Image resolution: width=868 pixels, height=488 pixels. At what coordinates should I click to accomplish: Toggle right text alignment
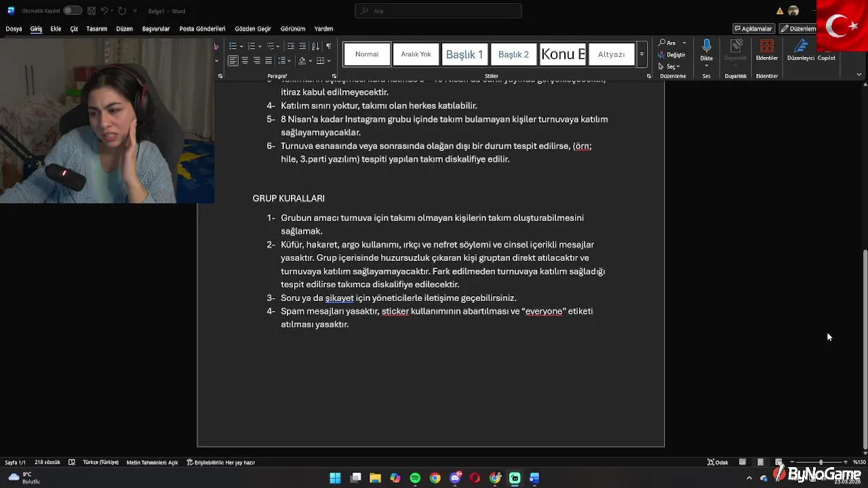pos(256,60)
